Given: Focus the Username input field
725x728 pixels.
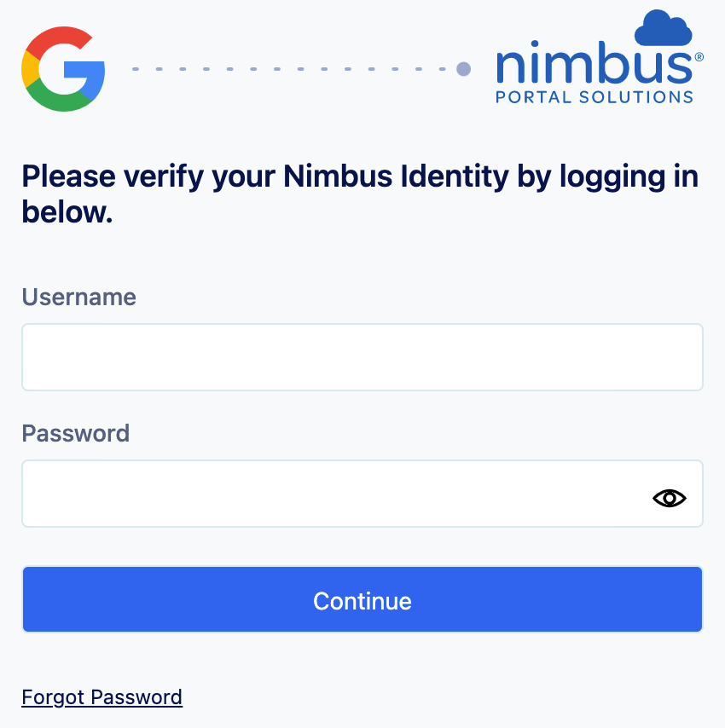Looking at the screenshot, I should [x=362, y=357].
